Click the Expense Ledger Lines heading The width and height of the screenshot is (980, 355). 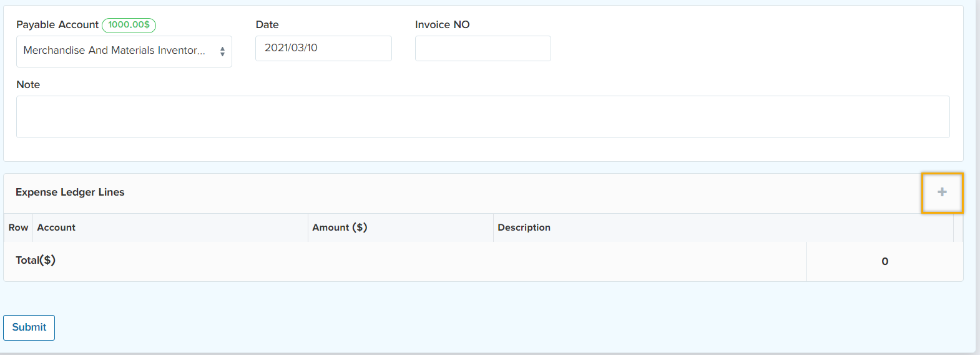tap(70, 192)
